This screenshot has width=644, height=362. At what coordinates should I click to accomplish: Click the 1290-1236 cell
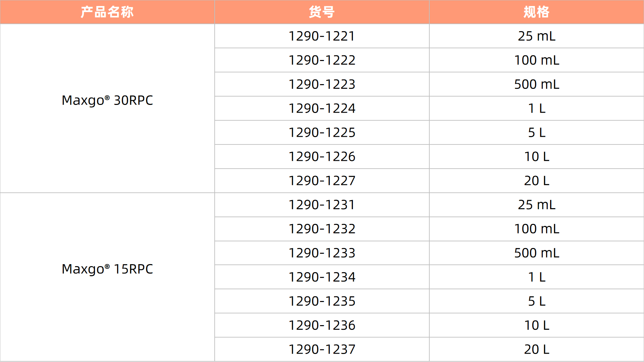coord(322,325)
